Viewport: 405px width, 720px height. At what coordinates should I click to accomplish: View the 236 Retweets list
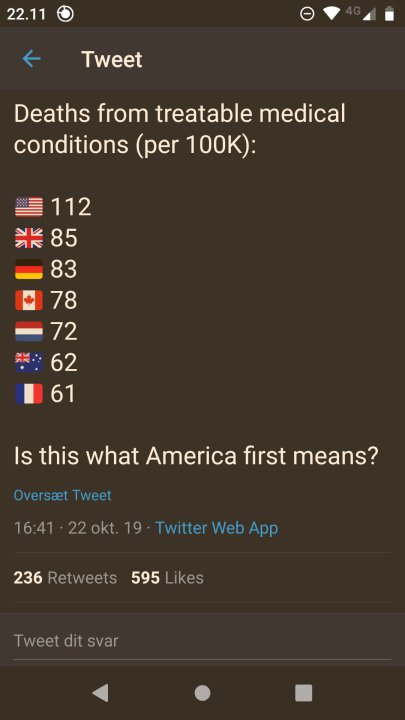(x=65, y=578)
